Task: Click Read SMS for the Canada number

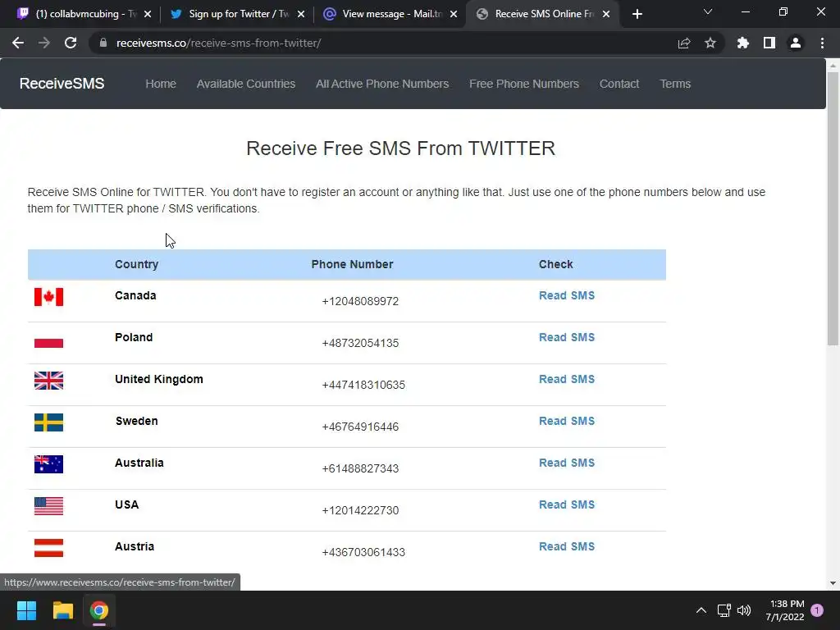Action: [566, 295]
